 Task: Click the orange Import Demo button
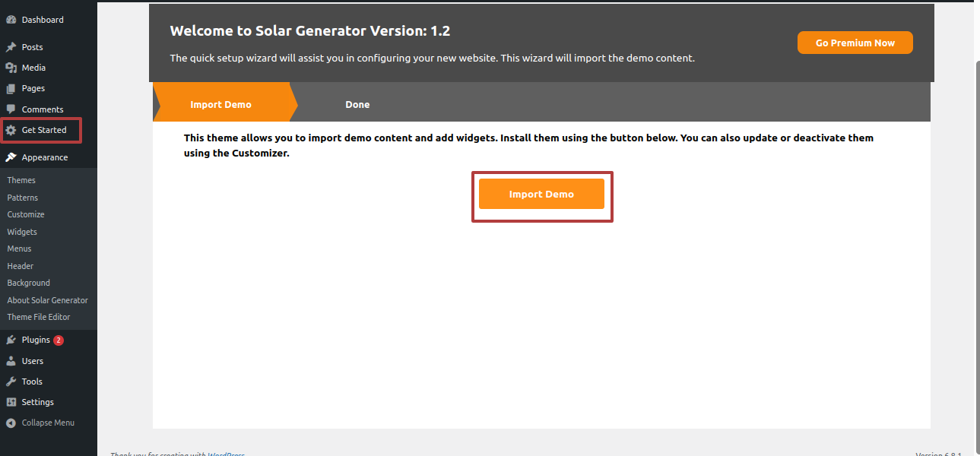click(x=541, y=194)
